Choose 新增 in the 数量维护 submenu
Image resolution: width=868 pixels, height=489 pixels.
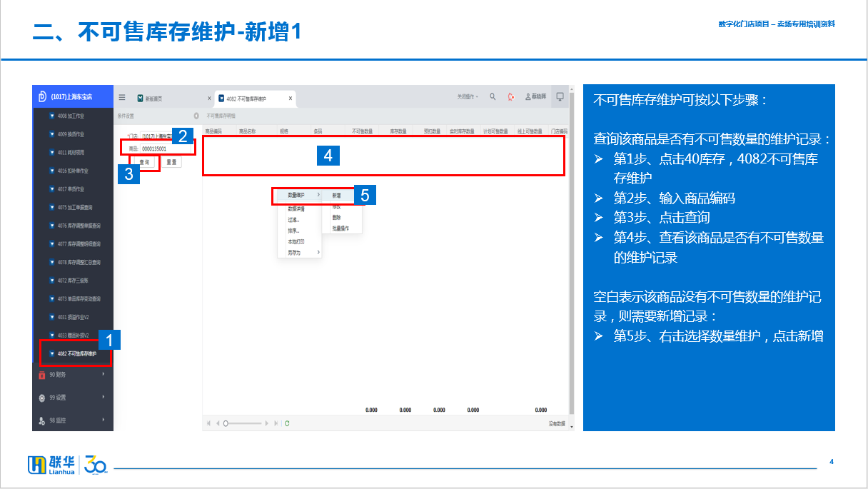pyautogui.click(x=336, y=195)
